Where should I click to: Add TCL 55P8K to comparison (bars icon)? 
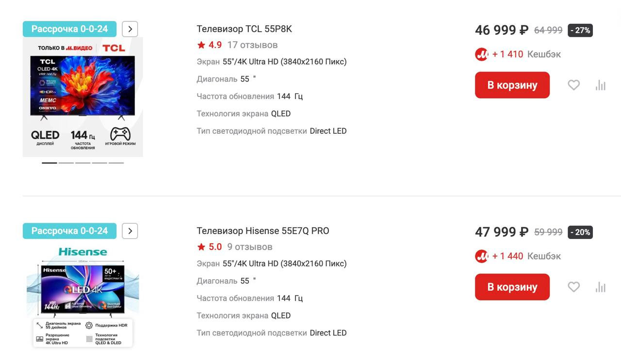pos(601,85)
